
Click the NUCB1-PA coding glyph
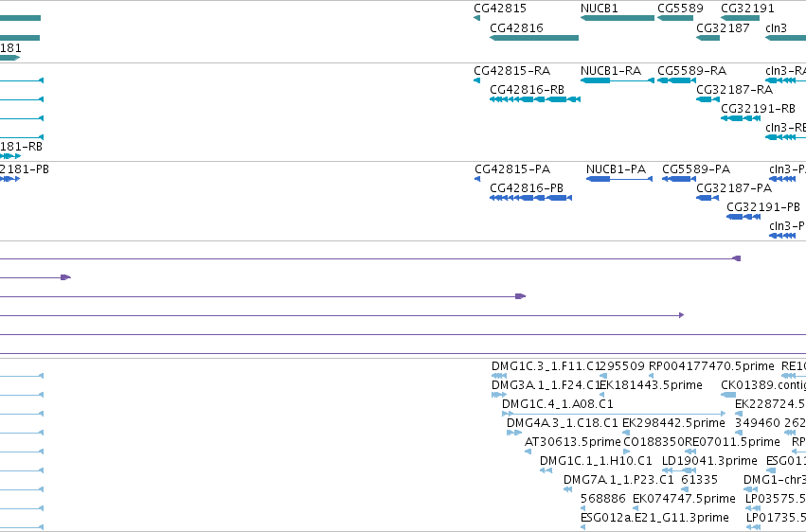tap(619, 179)
